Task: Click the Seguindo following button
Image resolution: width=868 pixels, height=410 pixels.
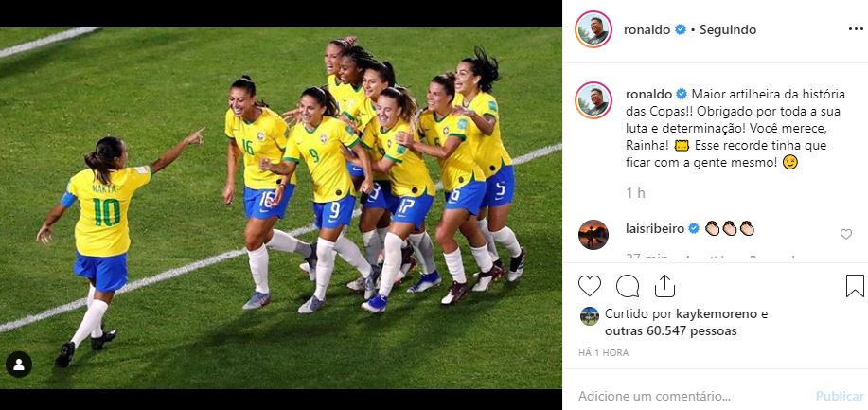Action: 727,30
